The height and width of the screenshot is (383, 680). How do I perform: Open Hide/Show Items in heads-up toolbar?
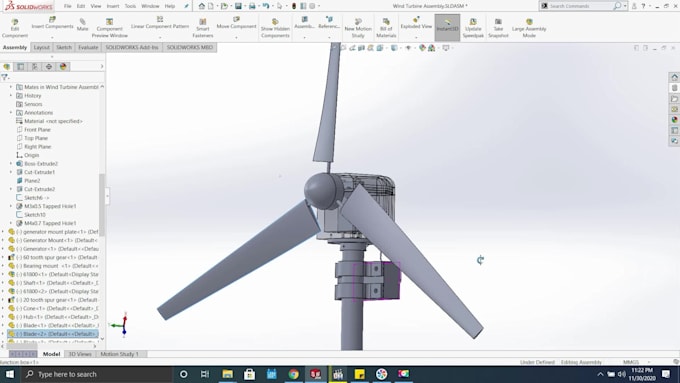coord(408,48)
